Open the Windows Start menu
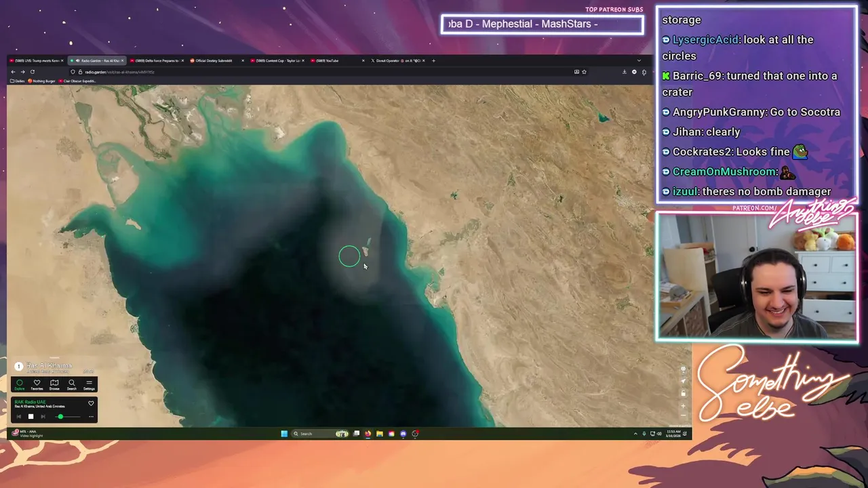This screenshot has width=868, height=488. pyautogui.click(x=284, y=434)
